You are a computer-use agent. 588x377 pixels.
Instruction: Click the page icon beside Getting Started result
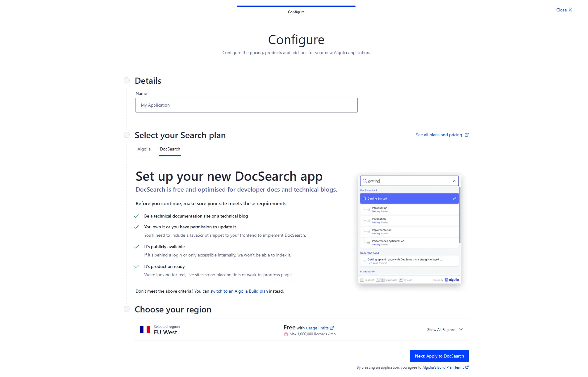click(x=364, y=198)
